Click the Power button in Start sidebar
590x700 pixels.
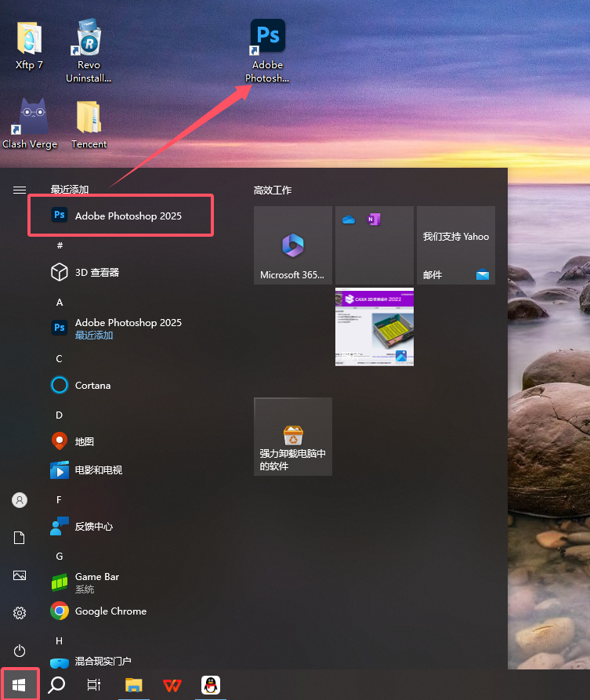coord(19,651)
